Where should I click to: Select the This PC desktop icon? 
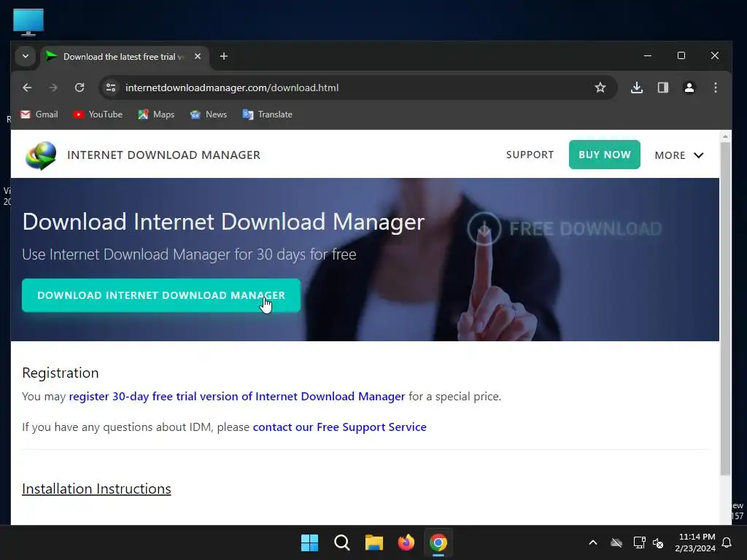(28, 22)
